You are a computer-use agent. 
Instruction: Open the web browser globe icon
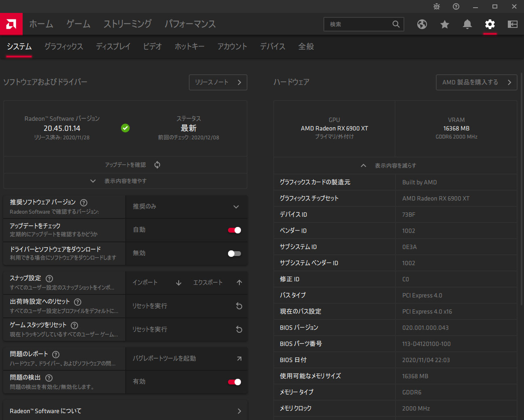pos(422,24)
